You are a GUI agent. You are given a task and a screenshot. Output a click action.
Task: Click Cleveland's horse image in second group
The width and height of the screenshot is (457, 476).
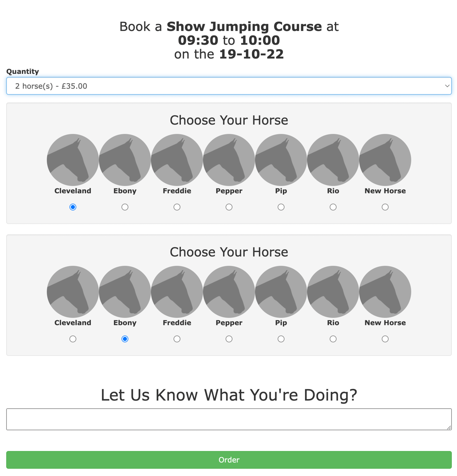coord(73,292)
